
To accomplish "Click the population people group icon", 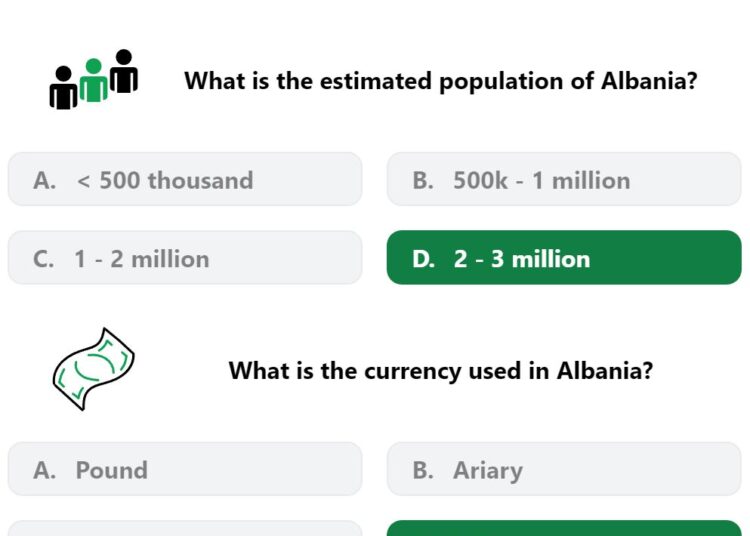I will tap(94, 79).
